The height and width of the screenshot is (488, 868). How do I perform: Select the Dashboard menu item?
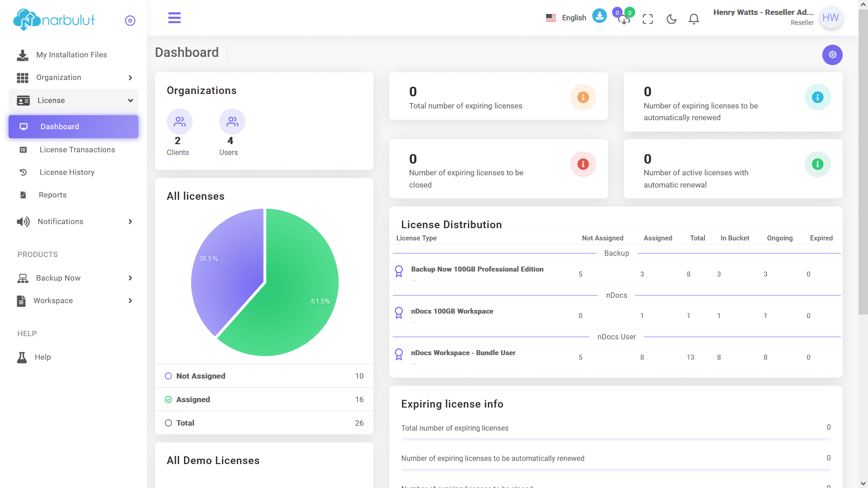(73, 127)
